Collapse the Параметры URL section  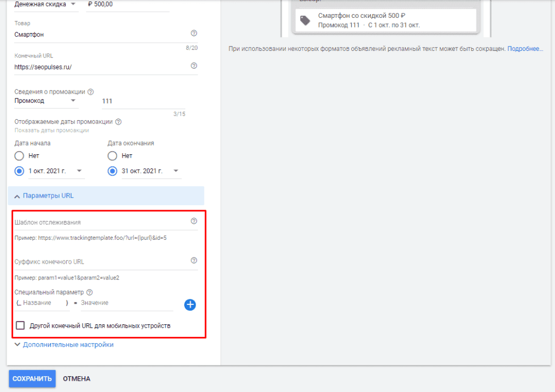106,196
